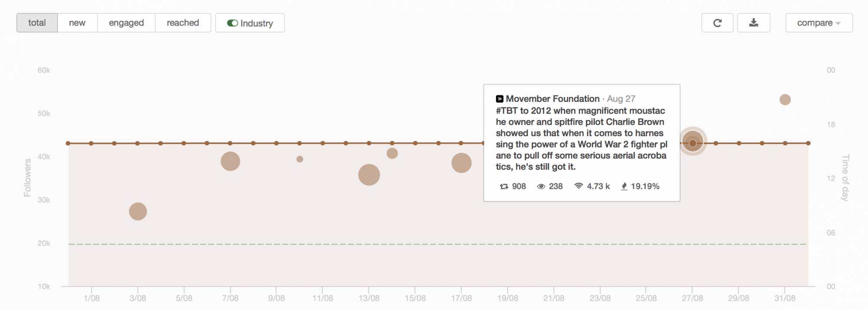Click the small tweet bubble near 10/08
This screenshot has width=868, height=310.
click(300, 159)
